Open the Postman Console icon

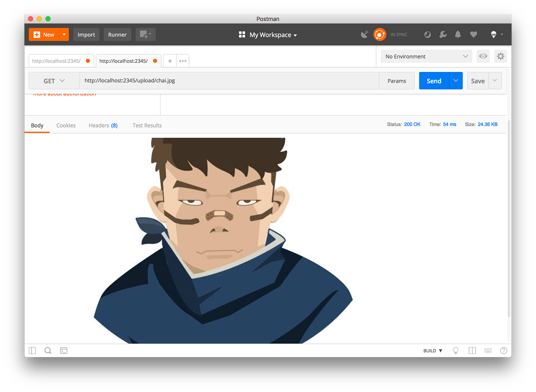[64, 350]
